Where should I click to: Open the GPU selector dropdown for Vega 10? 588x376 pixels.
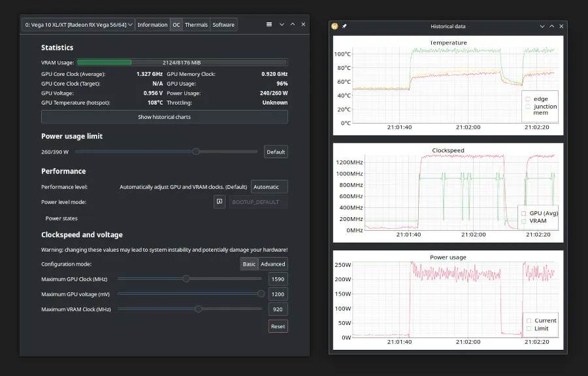78,25
